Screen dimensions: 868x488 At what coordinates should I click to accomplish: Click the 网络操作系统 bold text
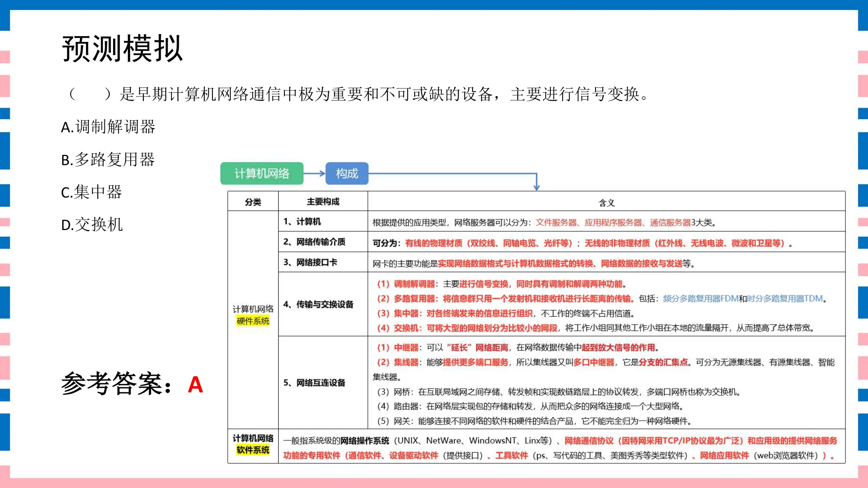point(365,441)
